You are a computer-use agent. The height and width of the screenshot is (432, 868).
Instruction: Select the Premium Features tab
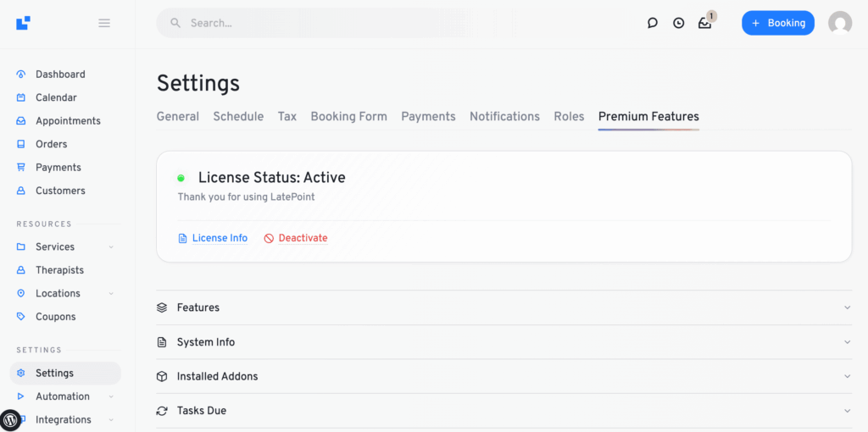coord(648,117)
